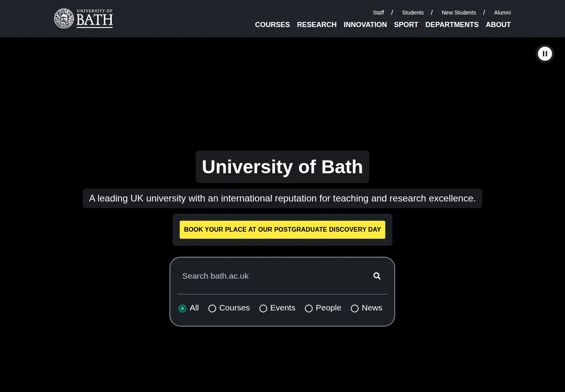The width and height of the screenshot is (565, 392).
Task: Open the Students link
Action: pos(413,13)
